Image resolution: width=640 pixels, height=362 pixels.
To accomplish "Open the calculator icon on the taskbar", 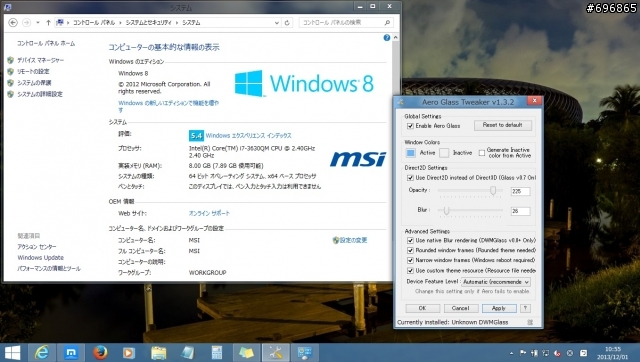I will [217, 352].
